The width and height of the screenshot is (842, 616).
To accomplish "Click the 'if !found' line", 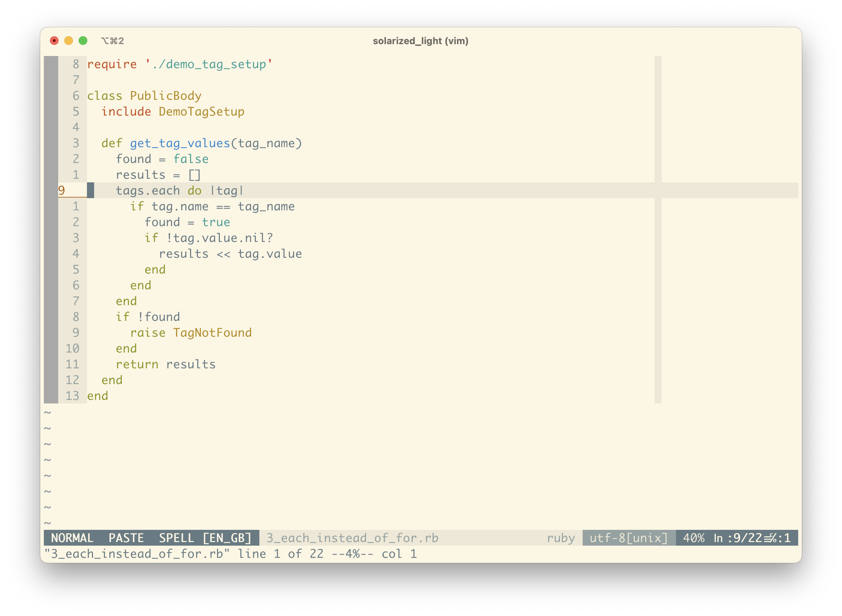I will click(148, 317).
